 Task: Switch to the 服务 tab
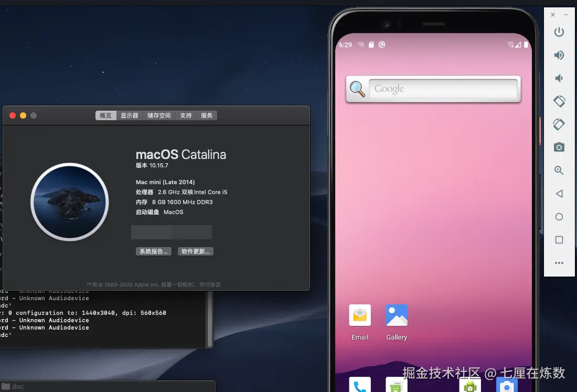(x=207, y=115)
